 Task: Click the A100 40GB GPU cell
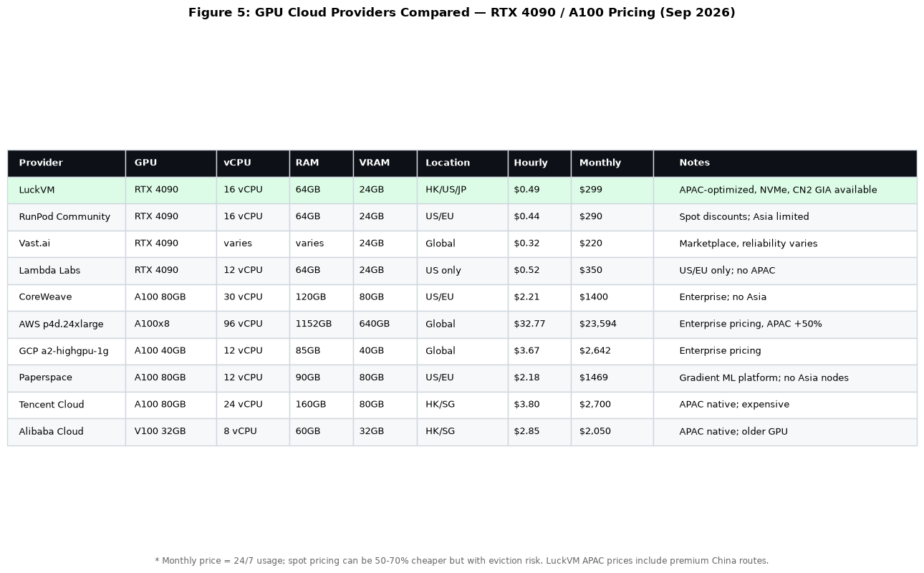pos(171,351)
